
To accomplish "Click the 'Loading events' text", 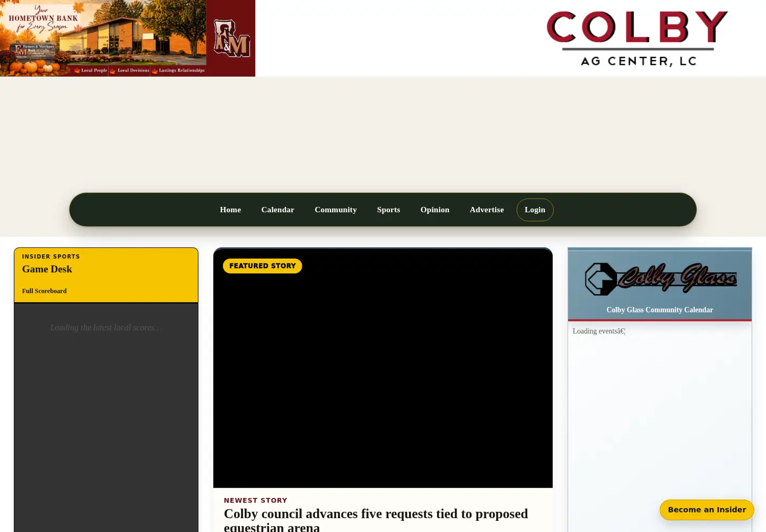I will coord(599,331).
